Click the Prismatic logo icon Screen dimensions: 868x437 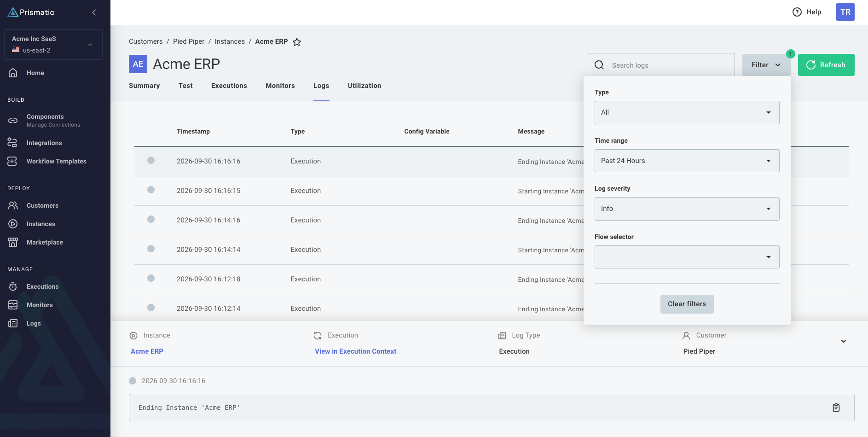pyautogui.click(x=13, y=12)
